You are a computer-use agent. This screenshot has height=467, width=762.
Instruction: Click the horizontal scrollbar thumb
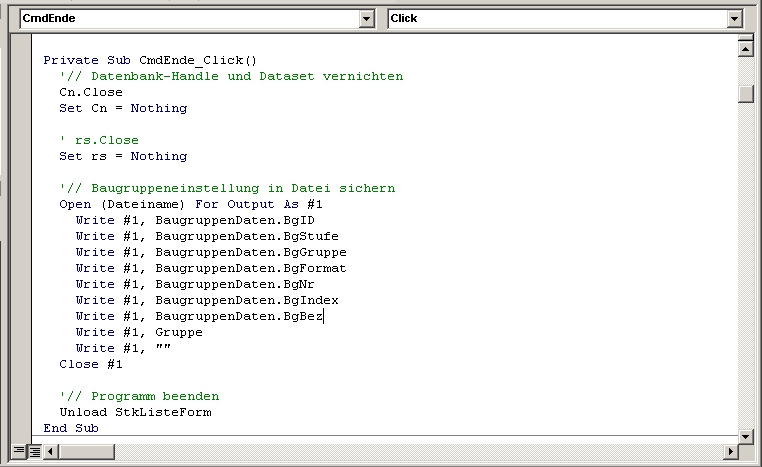tap(87, 451)
